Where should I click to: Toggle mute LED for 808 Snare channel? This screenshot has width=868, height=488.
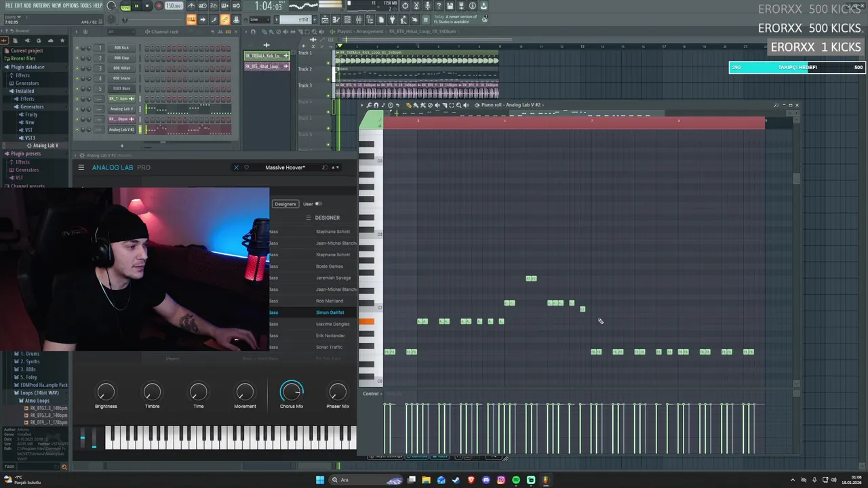pos(77,78)
